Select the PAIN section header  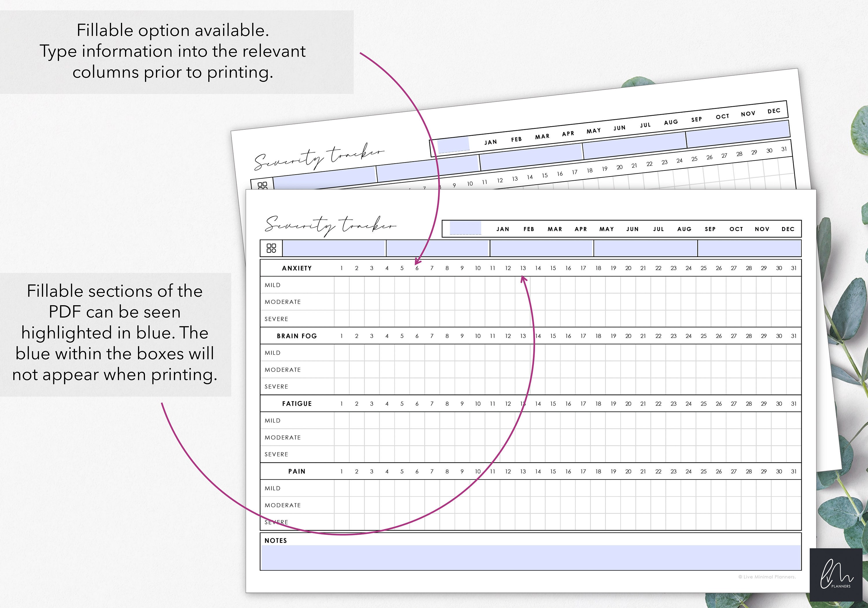pyautogui.click(x=297, y=471)
